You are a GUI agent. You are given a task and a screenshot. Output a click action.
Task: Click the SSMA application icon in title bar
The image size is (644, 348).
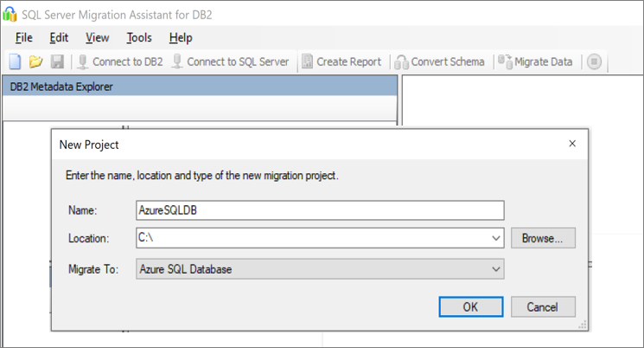(x=11, y=13)
